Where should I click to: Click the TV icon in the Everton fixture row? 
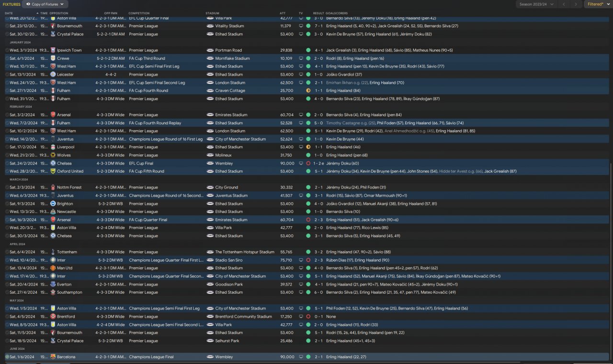point(301,284)
